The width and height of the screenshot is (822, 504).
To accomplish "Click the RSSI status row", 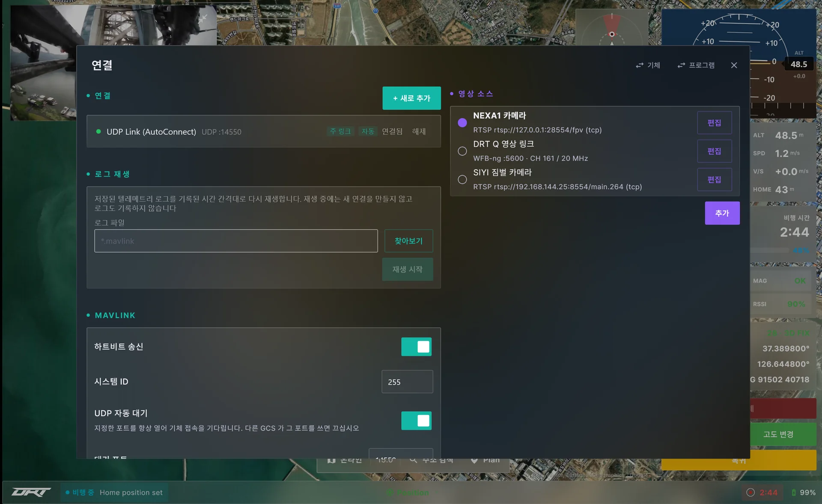I will coord(780,304).
